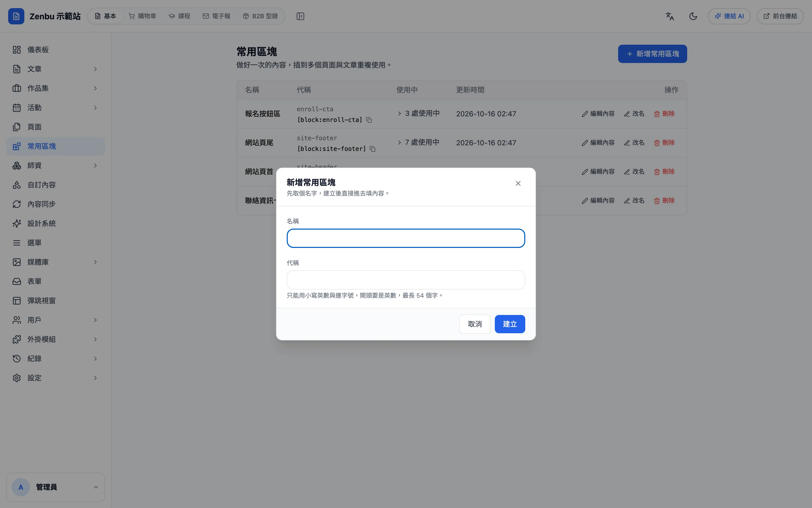Click the sidebar collapse panel icon
Image resolution: width=812 pixels, height=508 pixels.
(x=300, y=16)
